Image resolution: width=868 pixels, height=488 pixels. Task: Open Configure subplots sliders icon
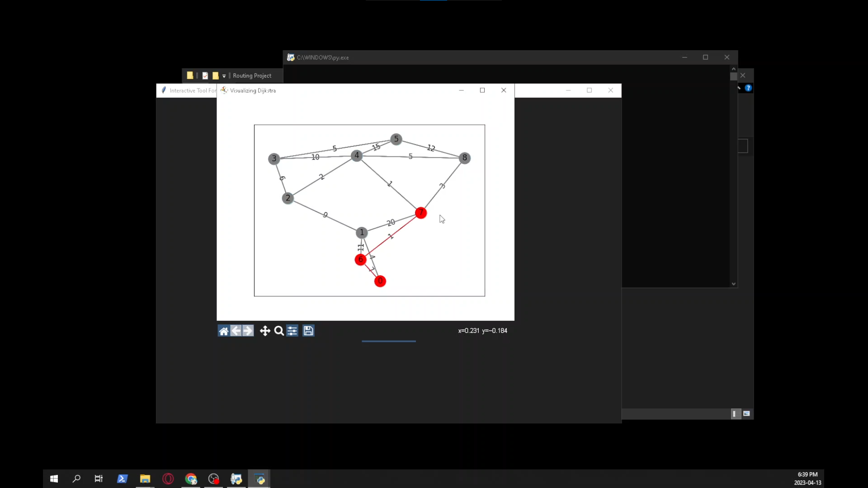click(x=292, y=331)
